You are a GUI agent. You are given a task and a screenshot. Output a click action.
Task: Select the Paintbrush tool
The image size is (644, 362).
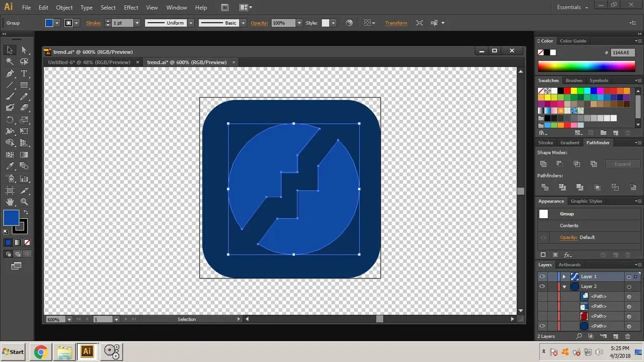10,97
